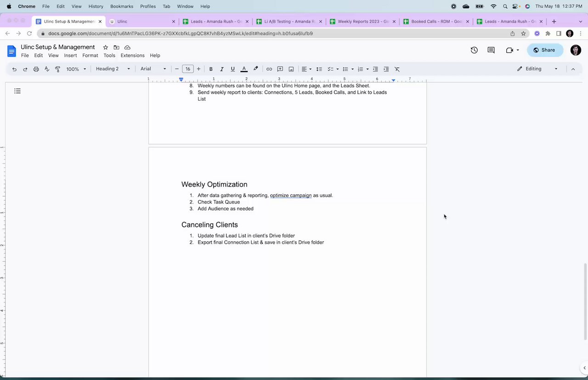Open a new browser tab
Viewport: 588px width, 380px height.
pyautogui.click(x=554, y=21)
